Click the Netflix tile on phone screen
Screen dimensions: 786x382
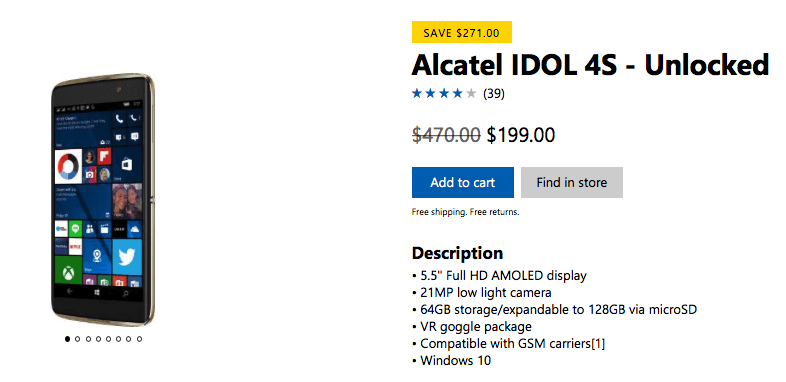point(76,247)
